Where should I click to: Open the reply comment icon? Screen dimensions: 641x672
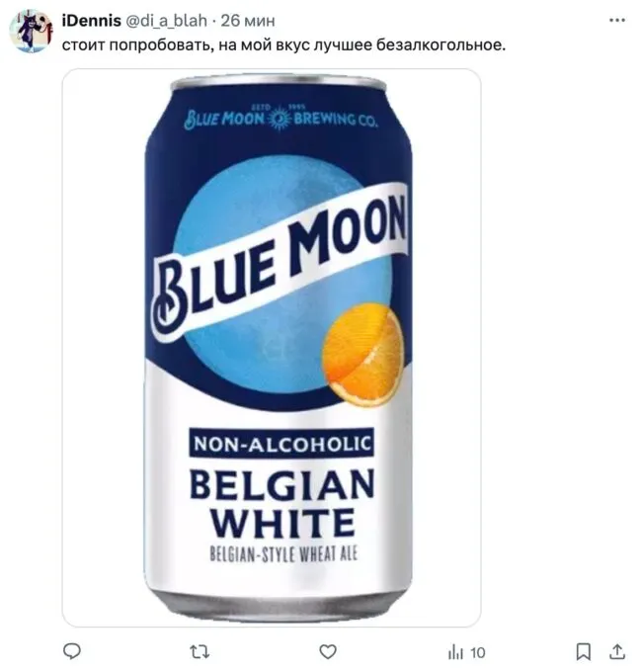pyautogui.click(x=71, y=652)
